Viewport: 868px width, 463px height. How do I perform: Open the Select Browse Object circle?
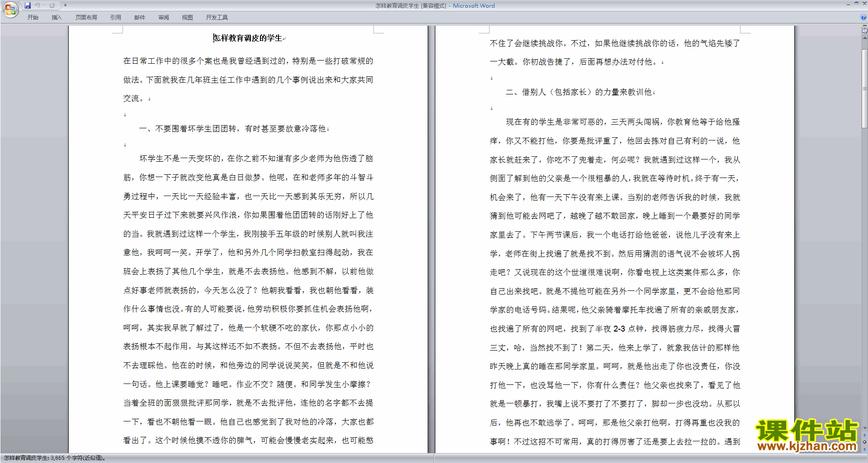(864, 442)
